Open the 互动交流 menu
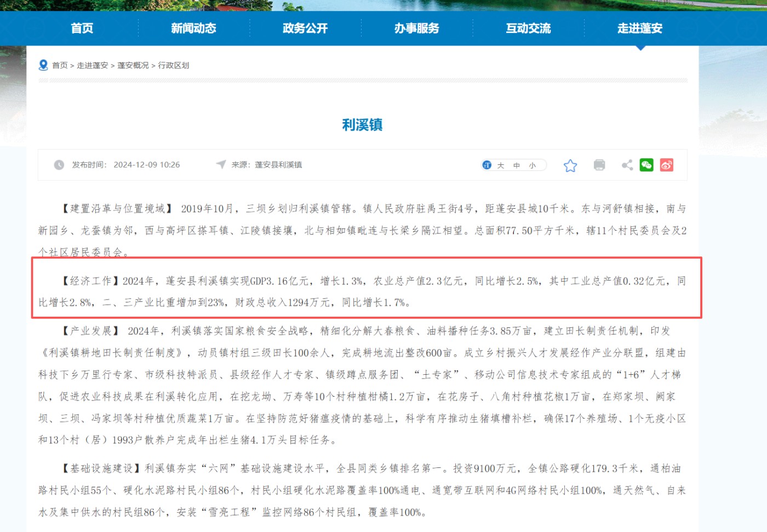Screen dimensions: 767x532 click(528, 28)
